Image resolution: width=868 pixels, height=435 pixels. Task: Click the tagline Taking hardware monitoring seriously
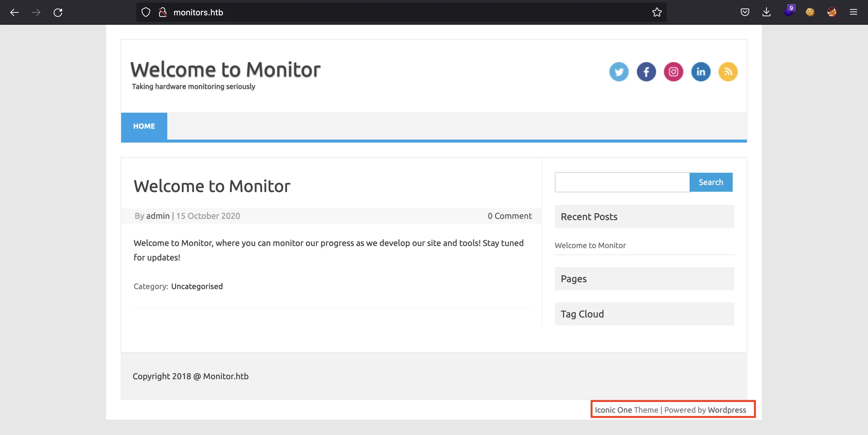pos(193,87)
